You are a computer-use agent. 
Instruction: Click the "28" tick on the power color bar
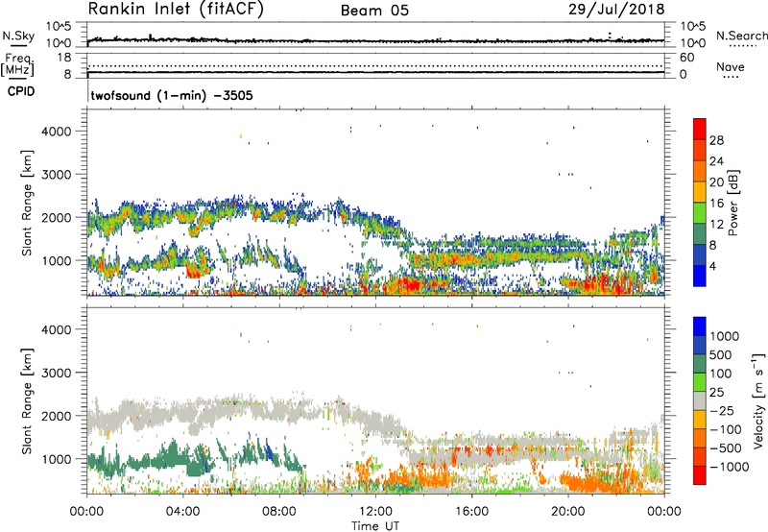tap(716, 140)
